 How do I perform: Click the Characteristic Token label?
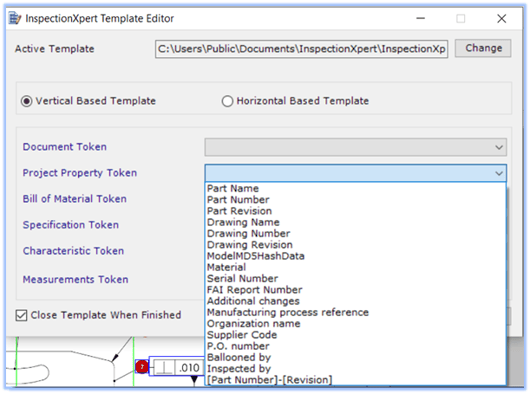click(x=73, y=251)
